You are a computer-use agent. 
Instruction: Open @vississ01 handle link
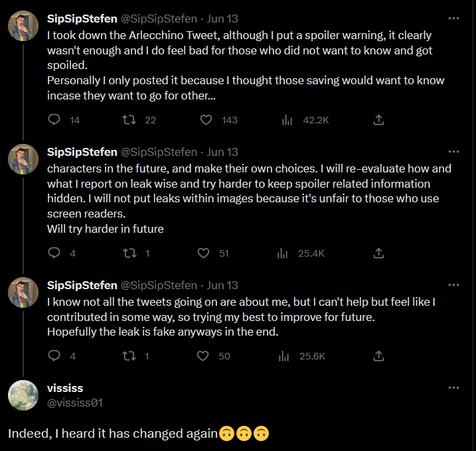pyautogui.click(x=75, y=403)
